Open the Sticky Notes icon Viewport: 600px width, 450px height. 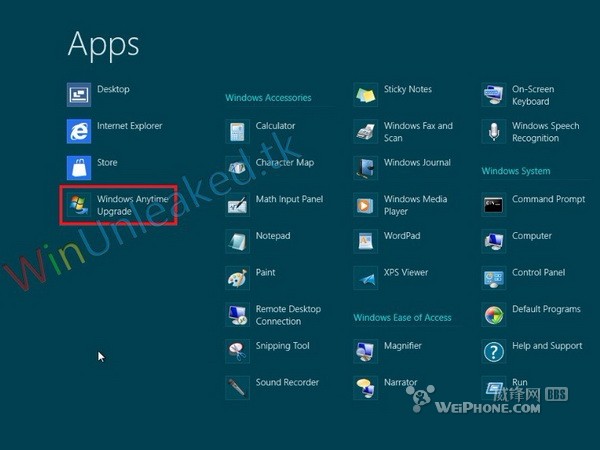click(366, 95)
